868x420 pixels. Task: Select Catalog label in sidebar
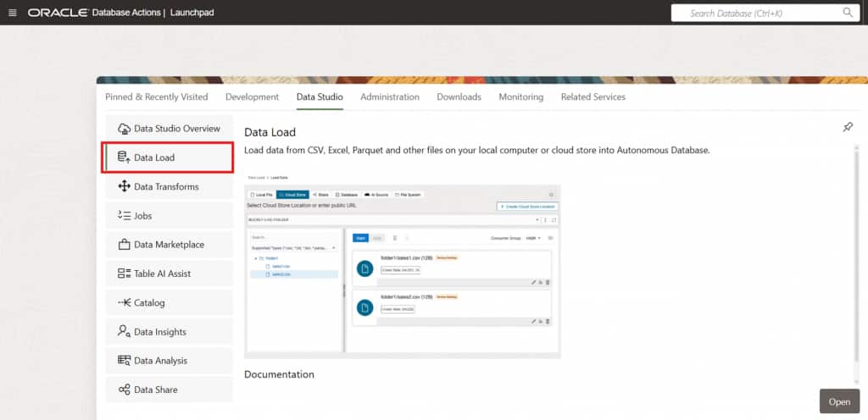(149, 303)
